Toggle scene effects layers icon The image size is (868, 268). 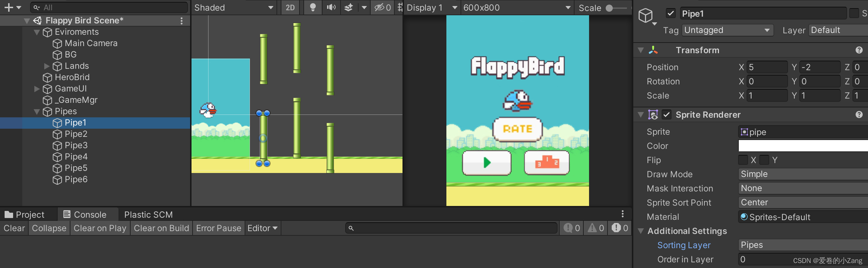click(349, 7)
